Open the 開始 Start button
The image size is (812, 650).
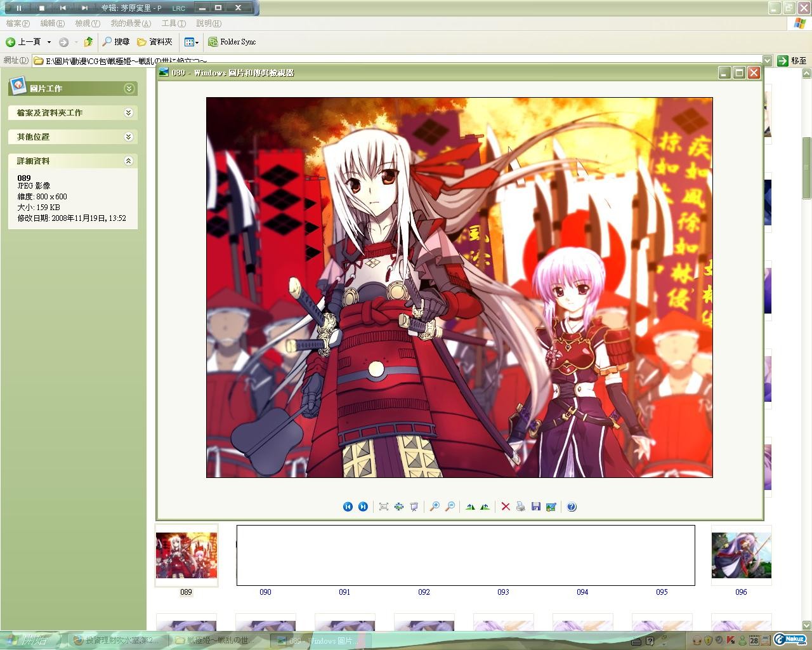pos(30,640)
